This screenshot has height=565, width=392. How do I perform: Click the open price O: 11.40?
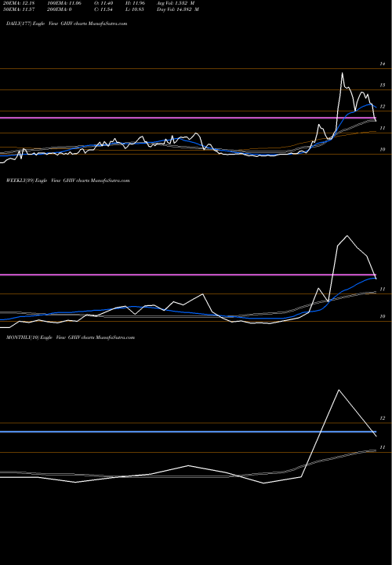click(x=103, y=2)
